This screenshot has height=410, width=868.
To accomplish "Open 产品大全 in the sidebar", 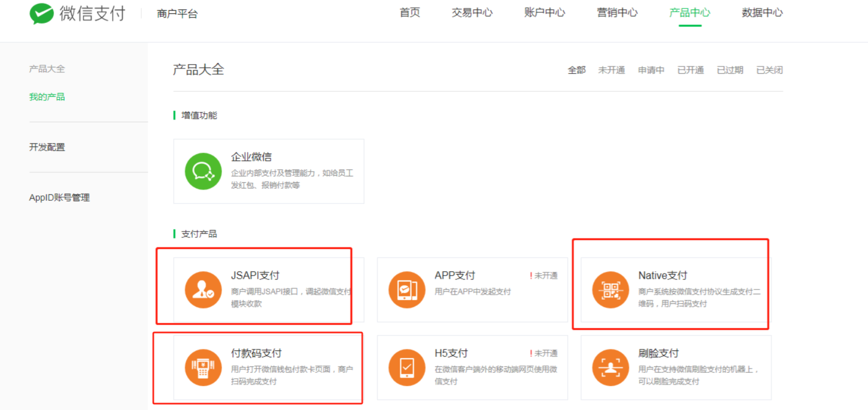I will pos(47,69).
